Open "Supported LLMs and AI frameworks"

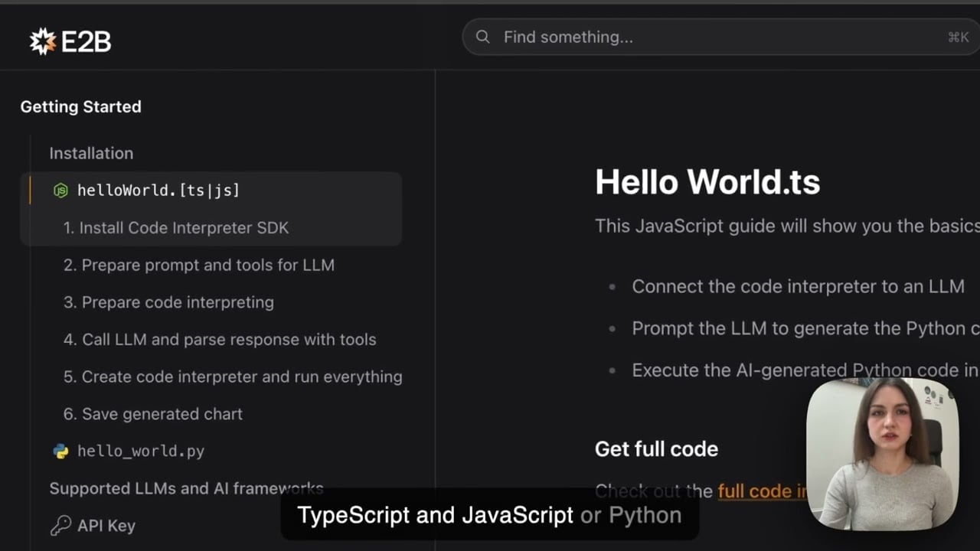[186, 488]
